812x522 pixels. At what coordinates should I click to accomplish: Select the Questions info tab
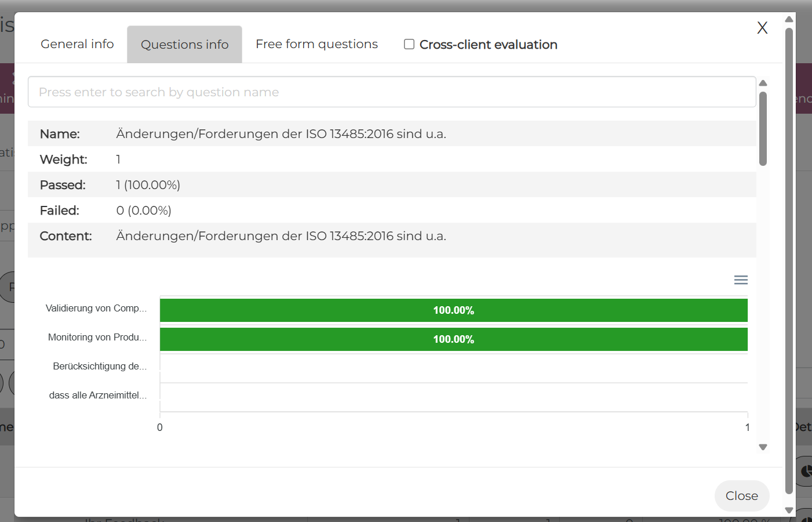(184, 45)
